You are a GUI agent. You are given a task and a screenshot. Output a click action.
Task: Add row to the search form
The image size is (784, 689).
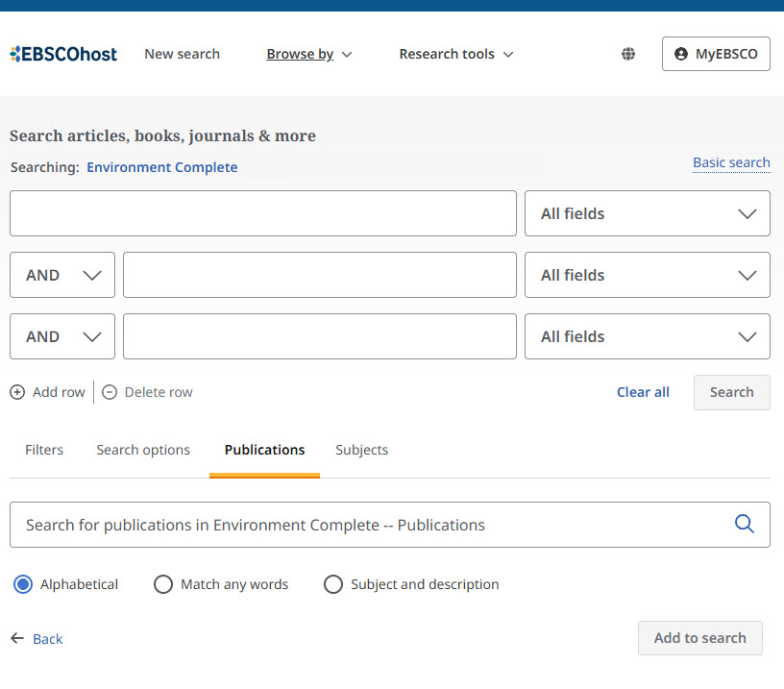(47, 392)
